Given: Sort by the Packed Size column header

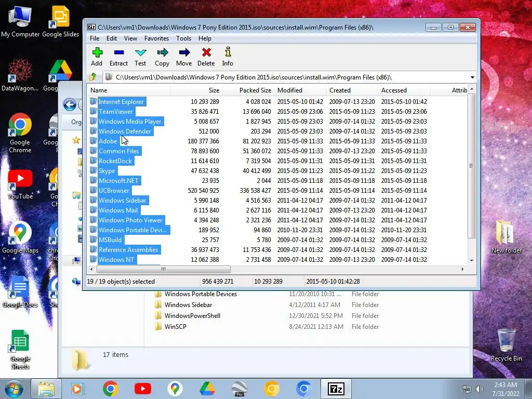Looking at the screenshot, I should [x=248, y=90].
